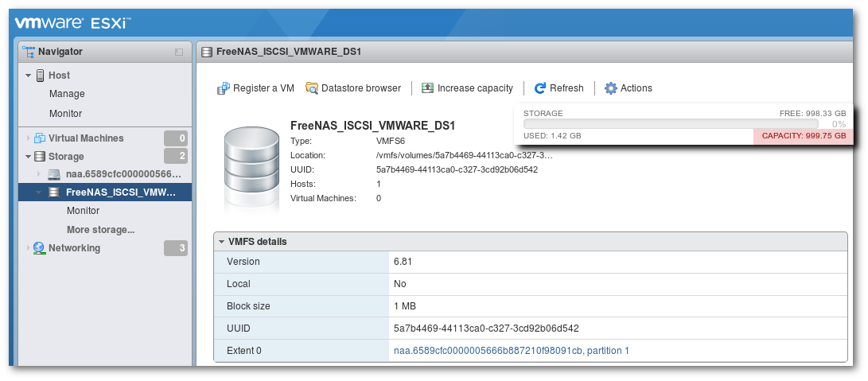The width and height of the screenshot is (868, 381).
Task: Expand the Virtual Machines tree node
Action: click(29, 138)
